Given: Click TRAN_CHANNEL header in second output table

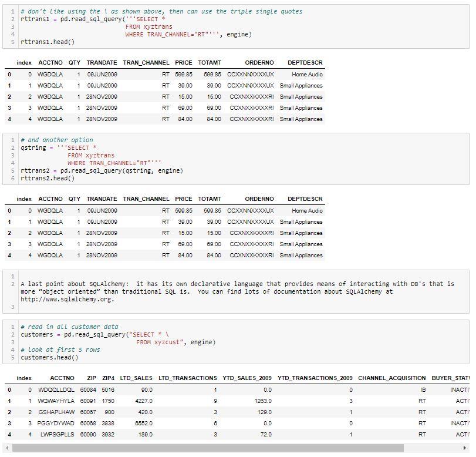Looking at the screenshot, I should coord(146,199).
